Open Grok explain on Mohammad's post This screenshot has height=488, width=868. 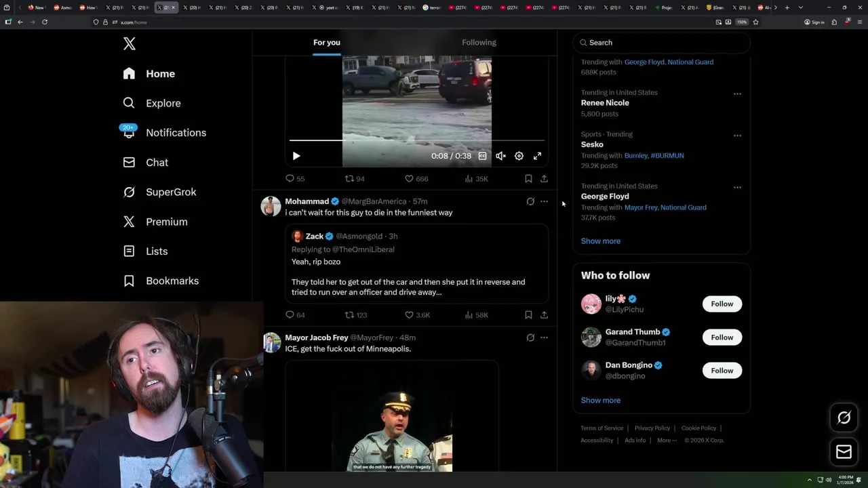point(530,201)
